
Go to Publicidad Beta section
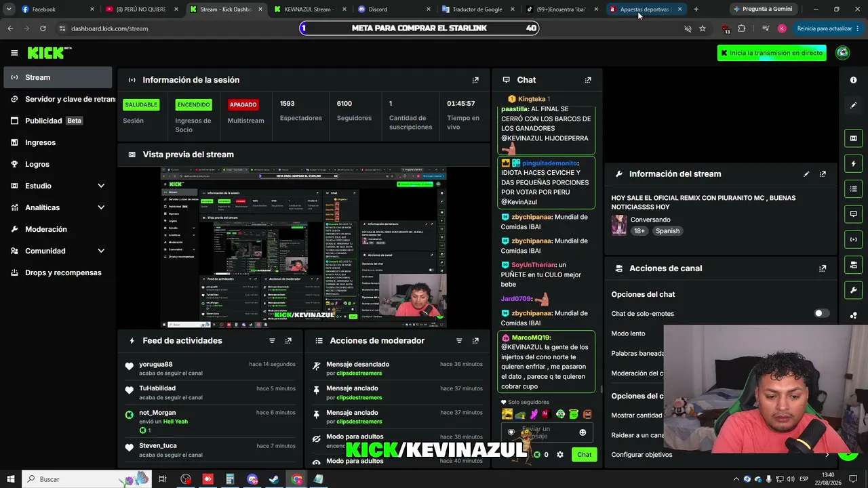tap(58, 121)
